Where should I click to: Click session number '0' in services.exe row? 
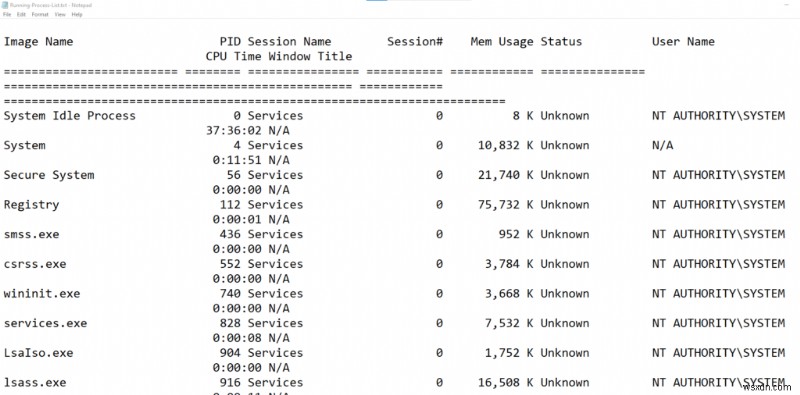439,323
